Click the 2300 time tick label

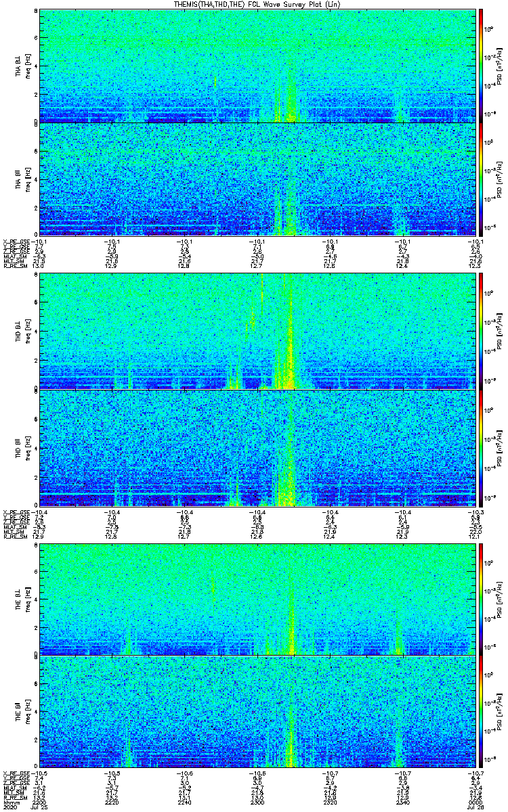pos(257,801)
